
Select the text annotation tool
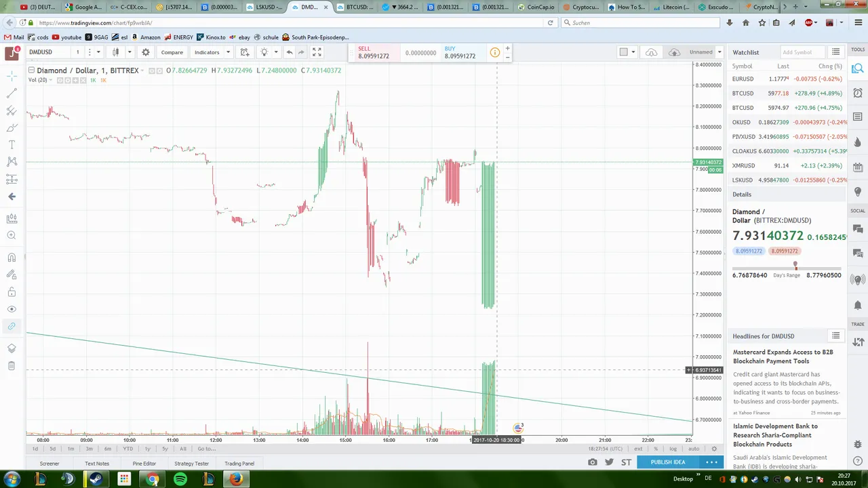pyautogui.click(x=12, y=144)
